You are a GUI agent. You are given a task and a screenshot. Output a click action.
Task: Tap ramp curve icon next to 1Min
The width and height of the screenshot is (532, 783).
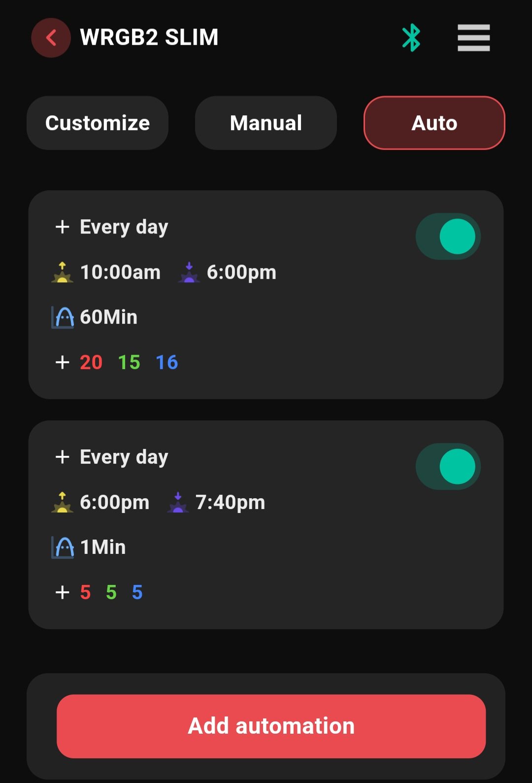(63, 547)
